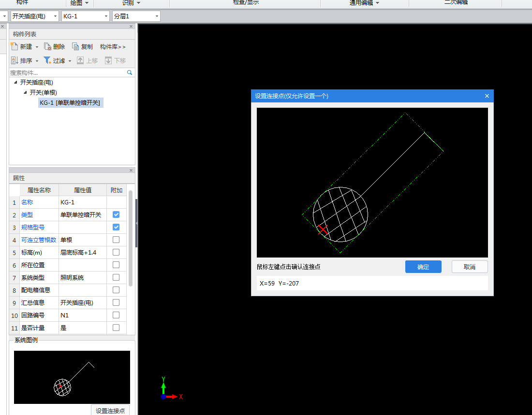Click the N1 回路编号 value cell
This screenshot has width=532, height=415.
pyautogui.click(x=82, y=315)
